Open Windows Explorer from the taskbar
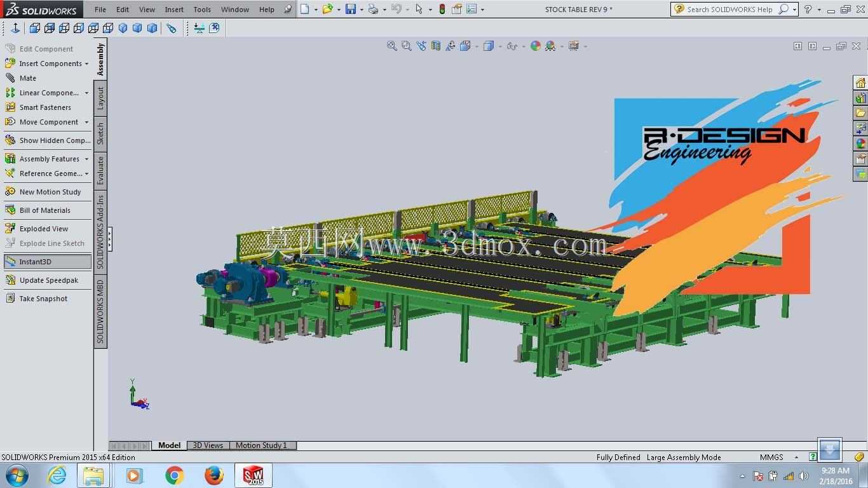 coord(93,475)
